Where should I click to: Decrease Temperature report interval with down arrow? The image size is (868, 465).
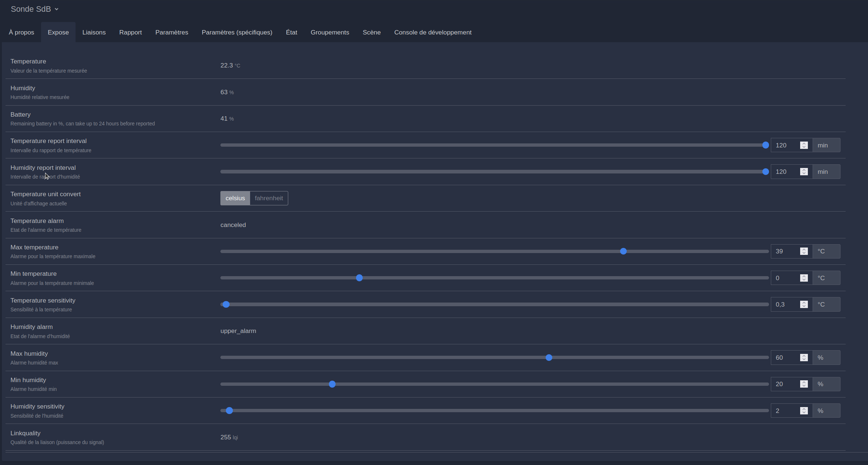pos(804,147)
